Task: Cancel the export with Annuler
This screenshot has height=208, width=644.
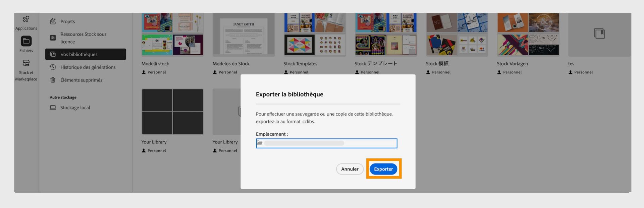Action: pyautogui.click(x=350, y=169)
